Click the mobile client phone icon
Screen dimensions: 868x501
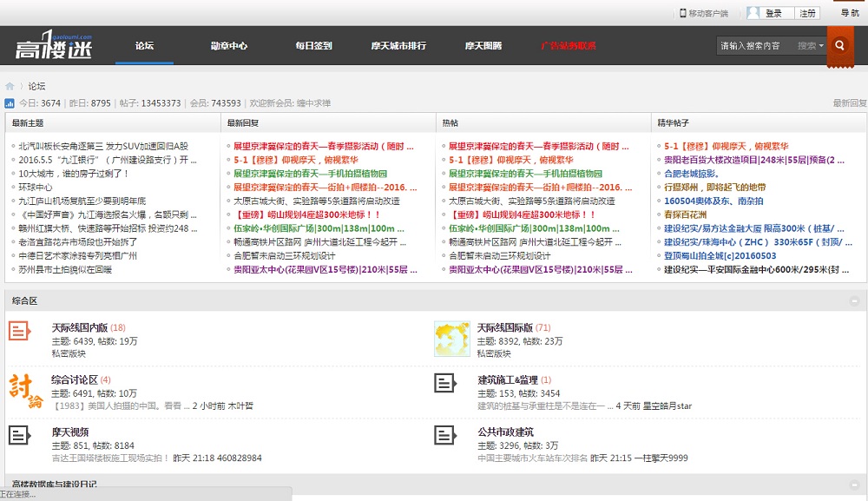683,13
